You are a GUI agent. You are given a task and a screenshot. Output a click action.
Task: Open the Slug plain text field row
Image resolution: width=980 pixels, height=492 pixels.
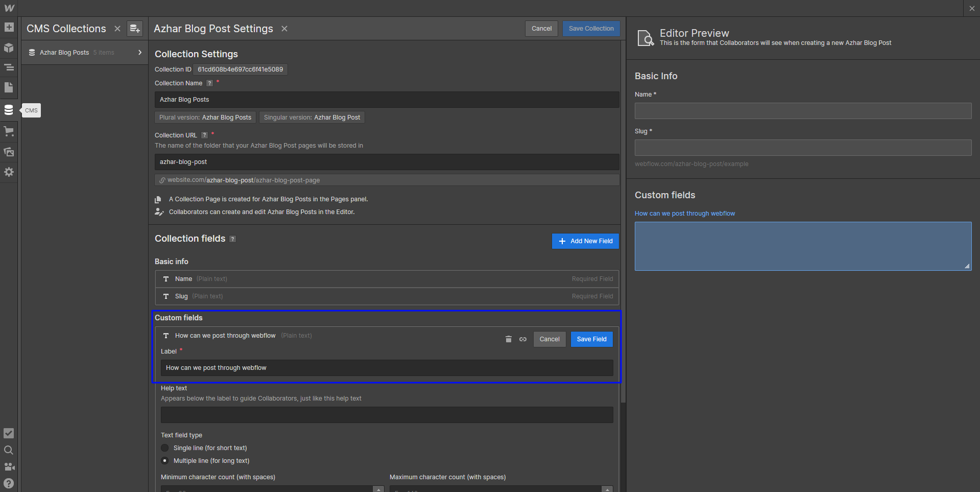tap(387, 296)
